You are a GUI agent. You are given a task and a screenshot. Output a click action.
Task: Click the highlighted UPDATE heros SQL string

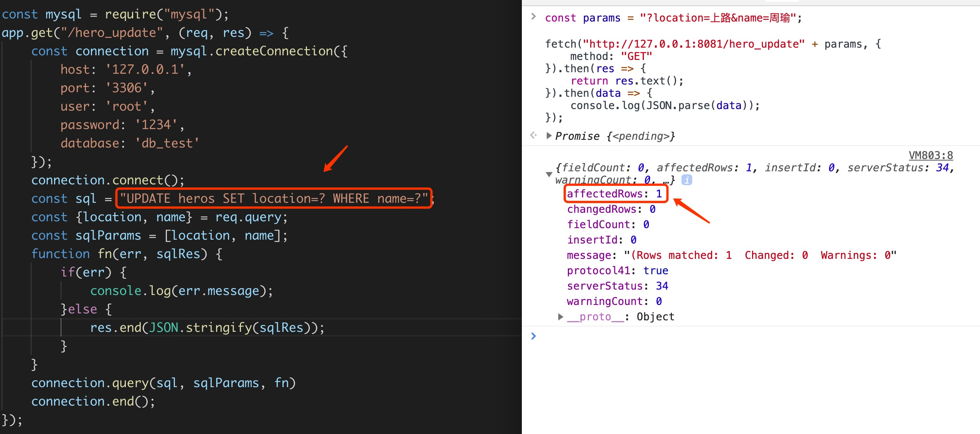click(x=274, y=199)
